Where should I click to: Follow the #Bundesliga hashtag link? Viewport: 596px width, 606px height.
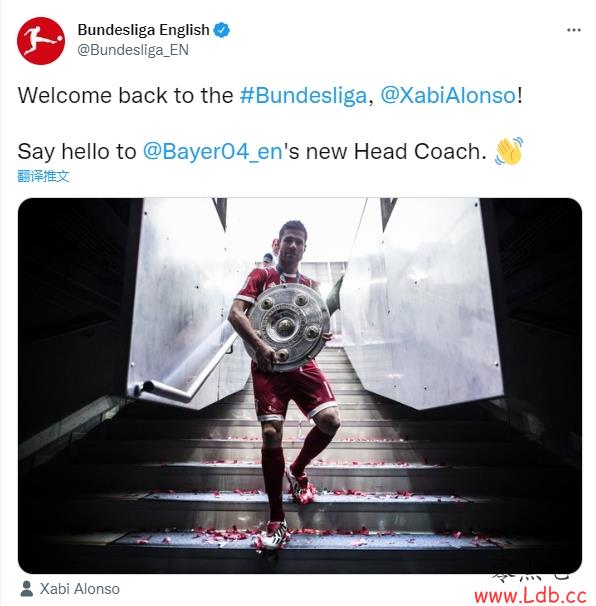click(303, 95)
